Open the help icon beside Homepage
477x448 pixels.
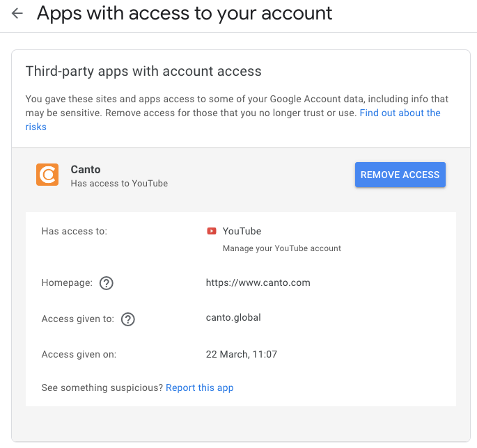click(107, 283)
